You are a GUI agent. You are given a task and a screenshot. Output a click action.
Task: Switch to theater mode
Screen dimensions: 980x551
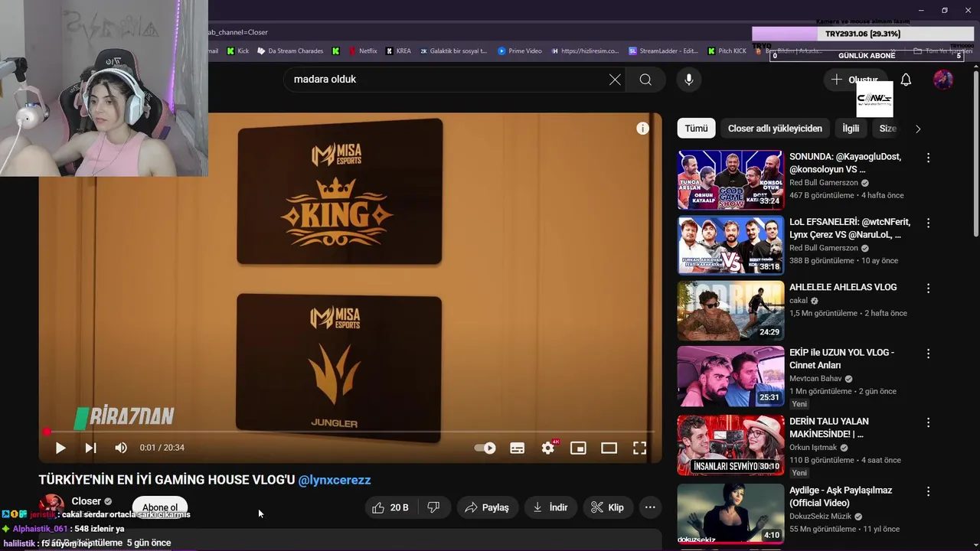point(609,448)
